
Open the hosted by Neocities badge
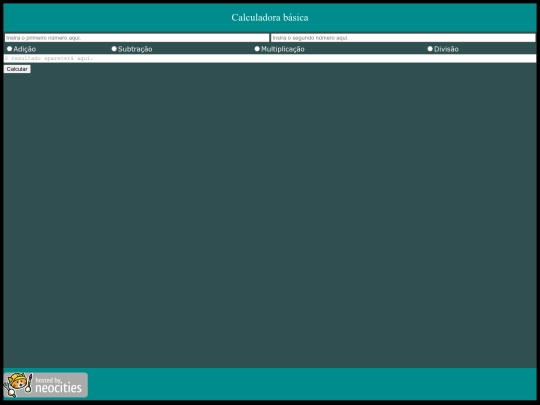pos(45,385)
